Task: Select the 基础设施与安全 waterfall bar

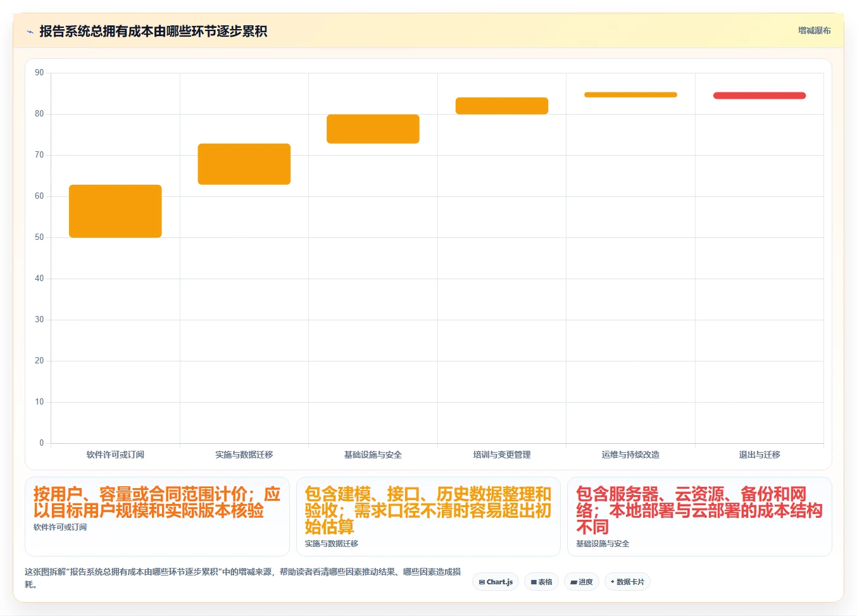Action: (x=373, y=129)
